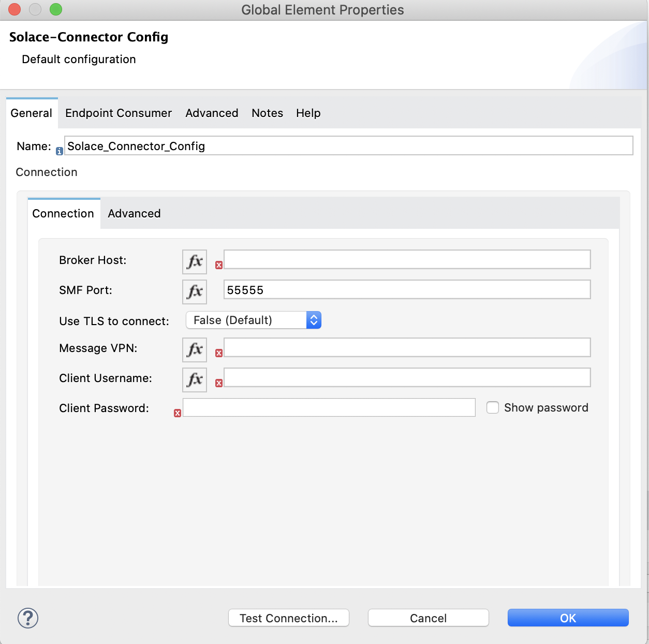Enable the Show password checkbox
The image size is (649, 644).
click(x=493, y=408)
